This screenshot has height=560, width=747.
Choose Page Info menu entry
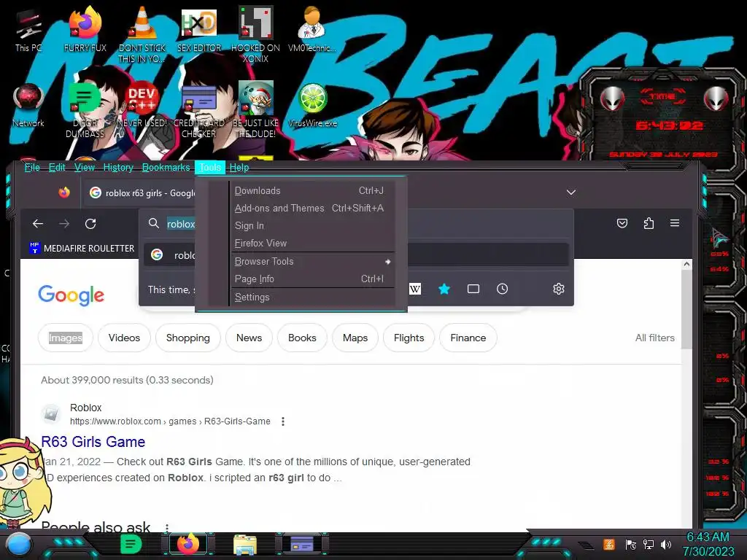click(312, 279)
